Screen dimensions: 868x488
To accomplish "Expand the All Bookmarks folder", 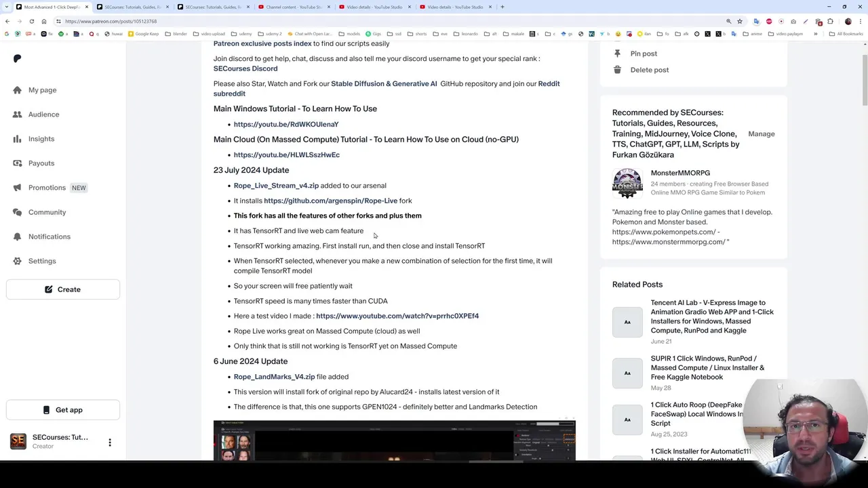I will pos(846,33).
